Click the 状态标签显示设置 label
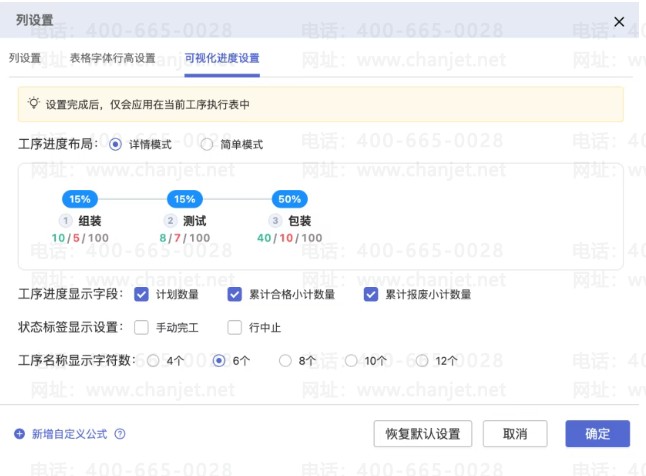The width and height of the screenshot is (646, 476). pyautogui.click(x=70, y=328)
